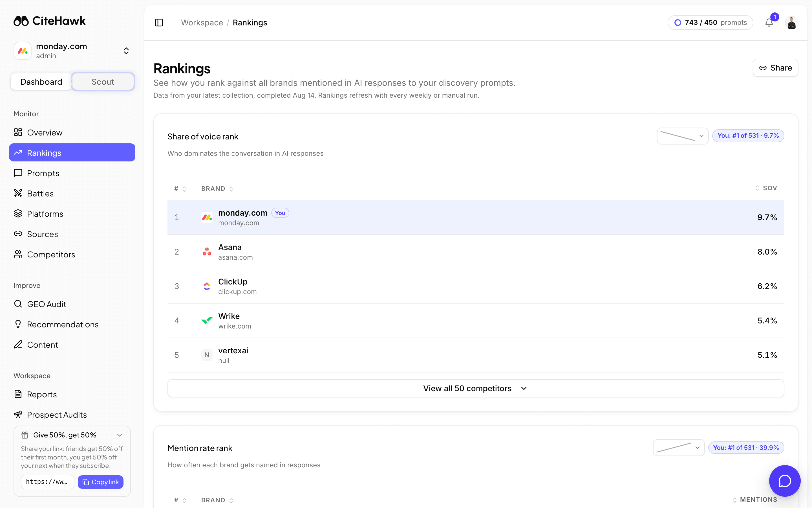The height and width of the screenshot is (508, 812).
Task: Sort by the MENTIONS column
Action: (x=754, y=500)
